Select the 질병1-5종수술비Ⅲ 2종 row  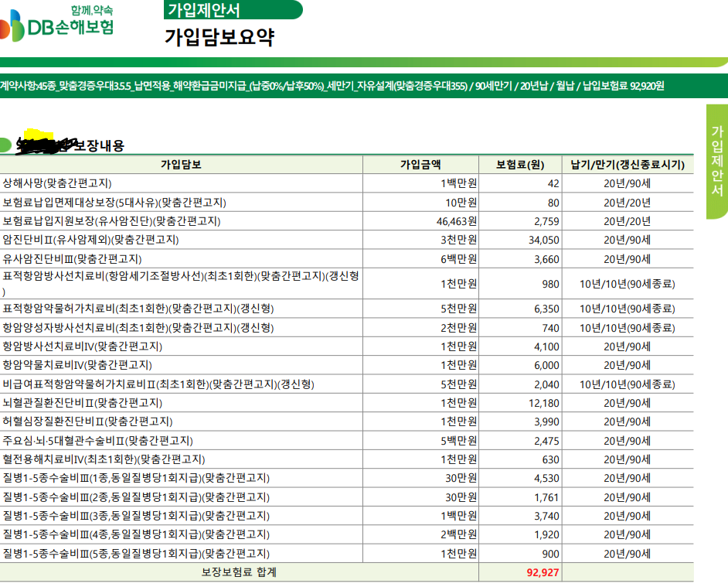pos(347,497)
